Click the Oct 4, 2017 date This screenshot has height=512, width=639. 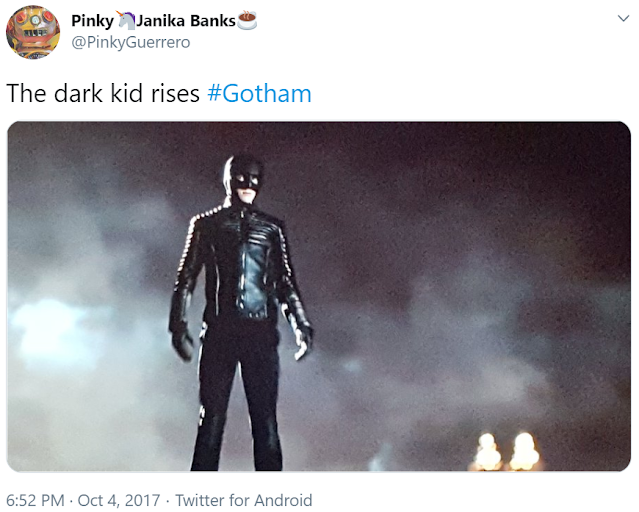pos(119,500)
